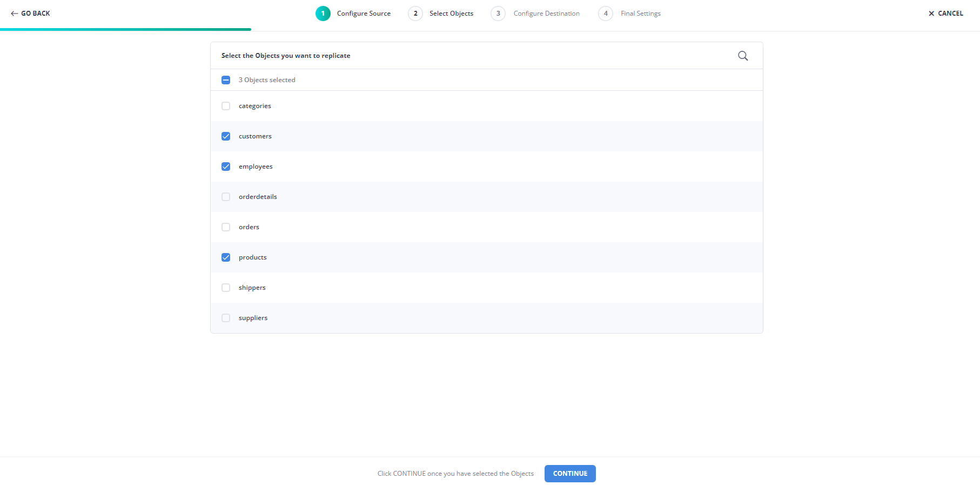The image size is (980, 485).
Task: Click the shippers row label
Action: [252, 288]
